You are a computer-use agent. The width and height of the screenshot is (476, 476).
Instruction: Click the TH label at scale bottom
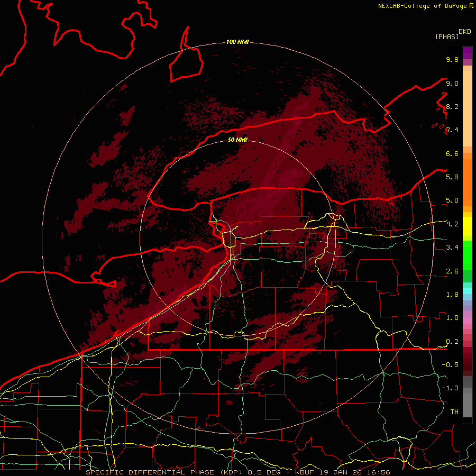pos(454,412)
